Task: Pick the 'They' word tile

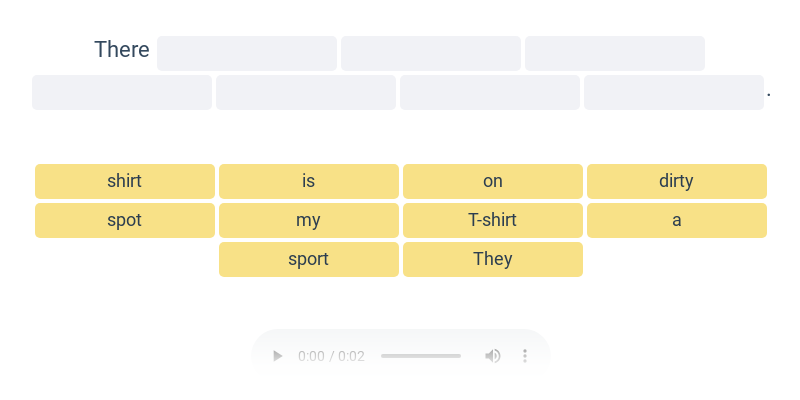Action: [x=493, y=259]
